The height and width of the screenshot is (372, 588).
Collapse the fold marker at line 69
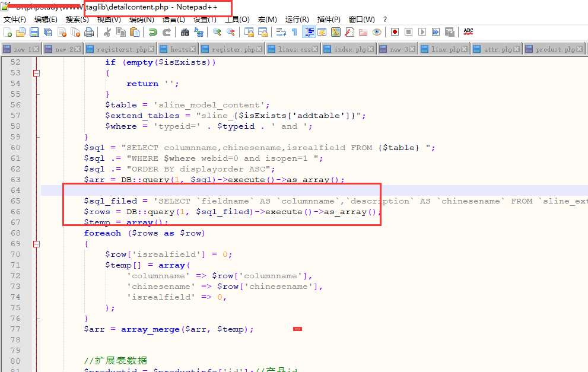(36, 244)
